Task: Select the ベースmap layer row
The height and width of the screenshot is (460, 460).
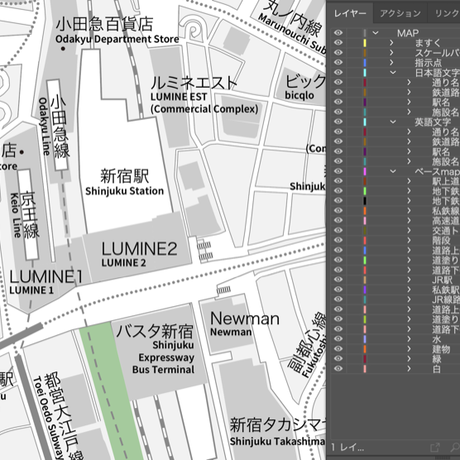Action: pyautogui.click(x=394, y=171)
